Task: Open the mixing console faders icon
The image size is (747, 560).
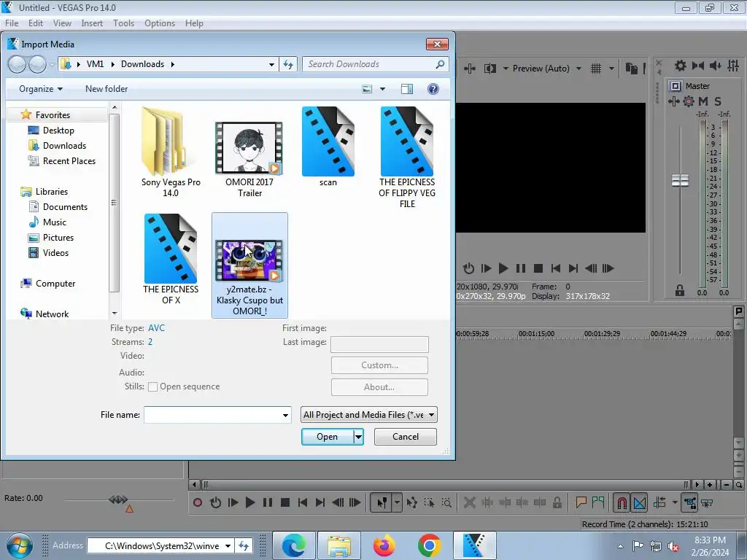Action: [733, 66]
